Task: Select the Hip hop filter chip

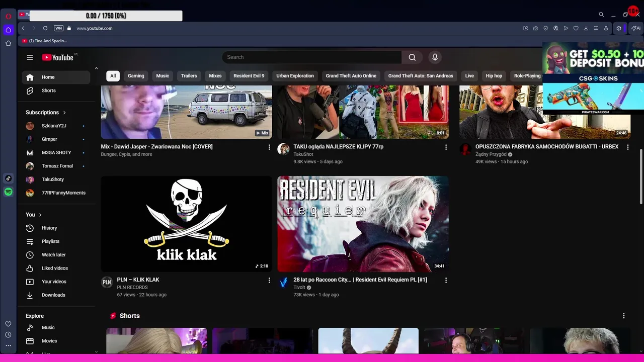Action: pos(494,76)
